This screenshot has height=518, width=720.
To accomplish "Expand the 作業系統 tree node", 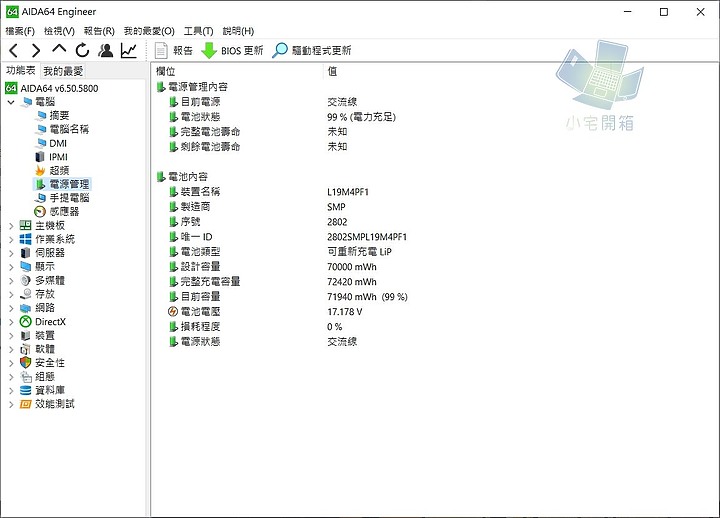I will pyautogui.click(x=11, y=239).
